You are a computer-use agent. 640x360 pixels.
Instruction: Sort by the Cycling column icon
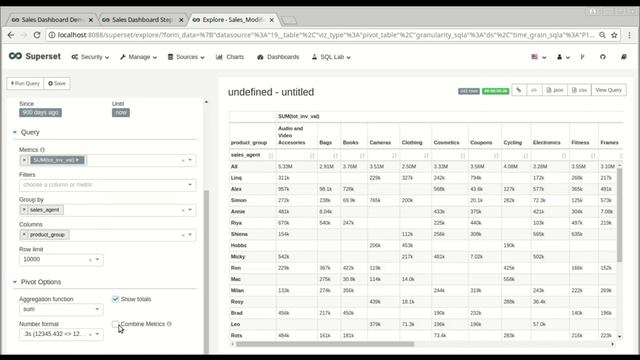pos(526,156)
